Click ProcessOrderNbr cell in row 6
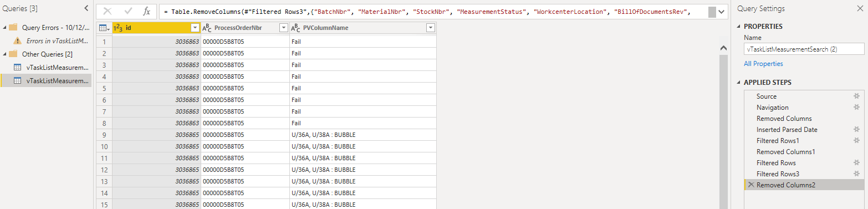 pyautogui.click(x=245, y=99)
